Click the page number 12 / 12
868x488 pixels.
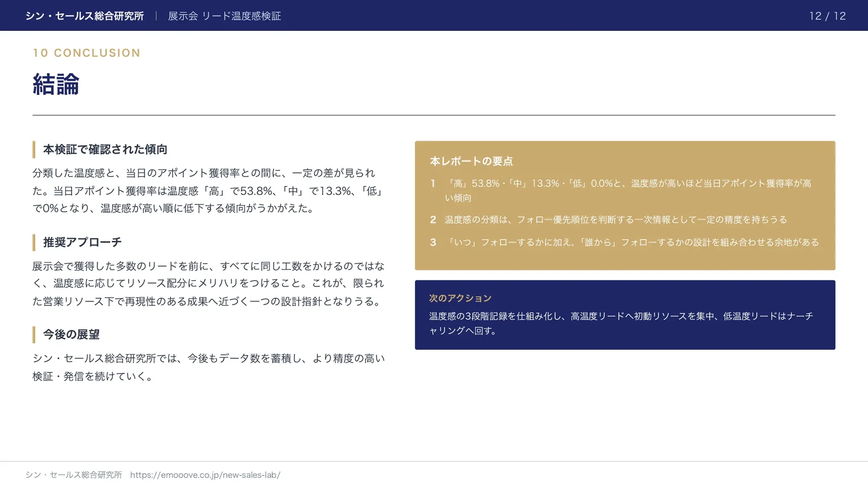click(x=827, y=16)
